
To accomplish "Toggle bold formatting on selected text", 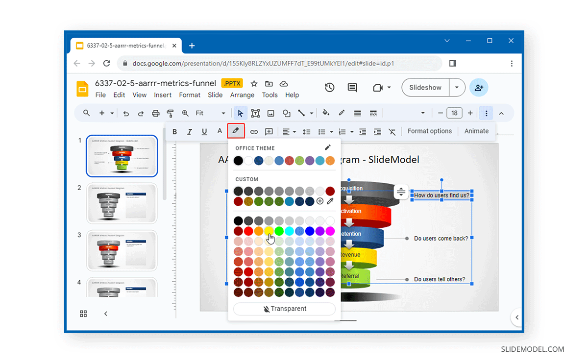I will point(174,131).
